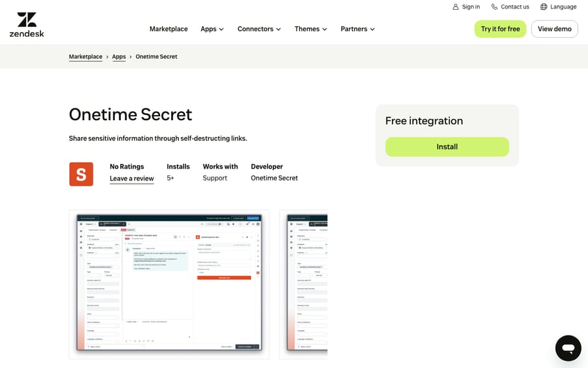The width and height of the screenshot is (588, 368).
Task: Open Language selector link
Action: pos(559,7)
